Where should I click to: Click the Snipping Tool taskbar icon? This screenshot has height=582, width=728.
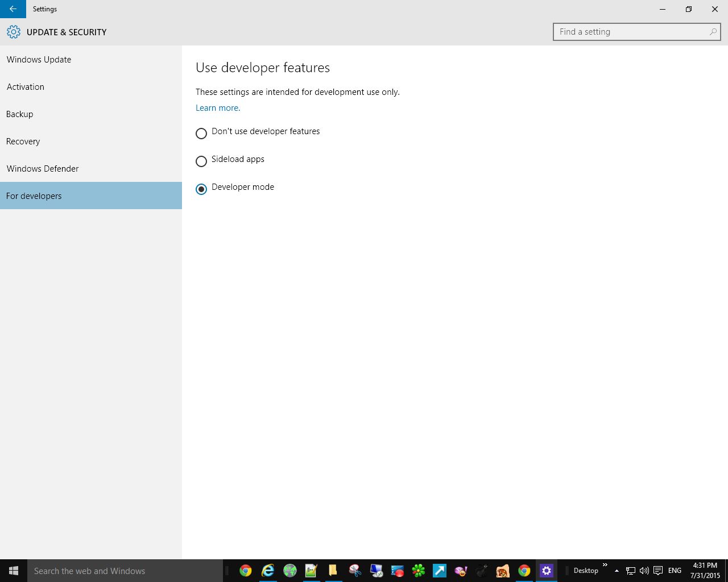pos(355,571)
